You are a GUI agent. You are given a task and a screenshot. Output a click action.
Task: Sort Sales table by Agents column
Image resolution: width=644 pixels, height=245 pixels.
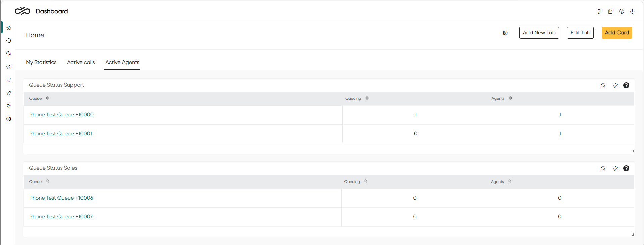click(x=510, y=181)
